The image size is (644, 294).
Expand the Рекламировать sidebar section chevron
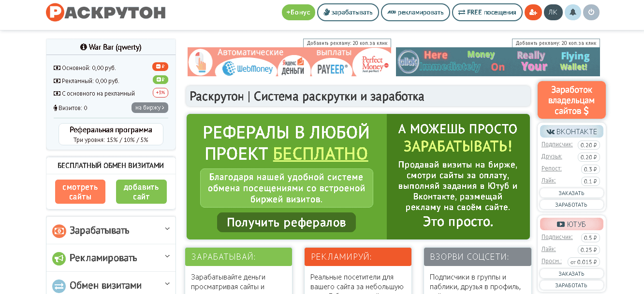pyautogui.click(x=167, y=256)
